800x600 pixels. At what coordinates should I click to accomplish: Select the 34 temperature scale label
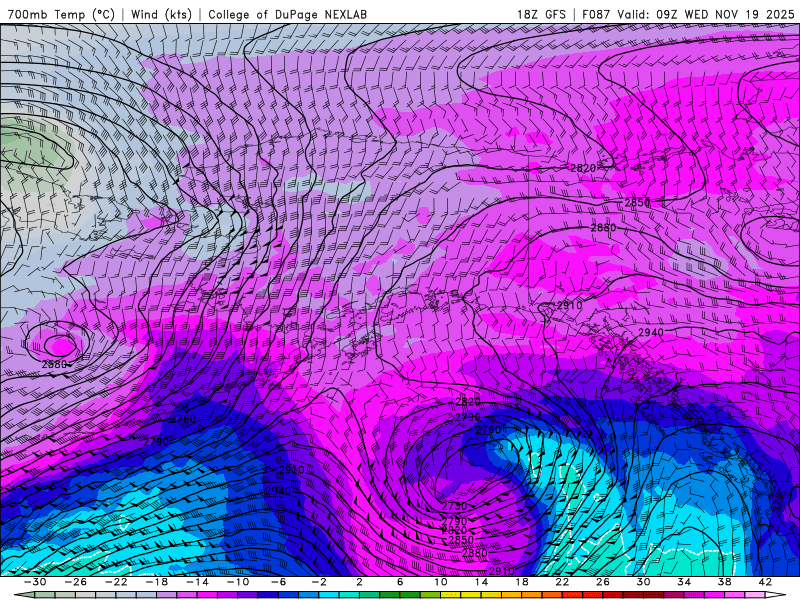pos(684,582)
